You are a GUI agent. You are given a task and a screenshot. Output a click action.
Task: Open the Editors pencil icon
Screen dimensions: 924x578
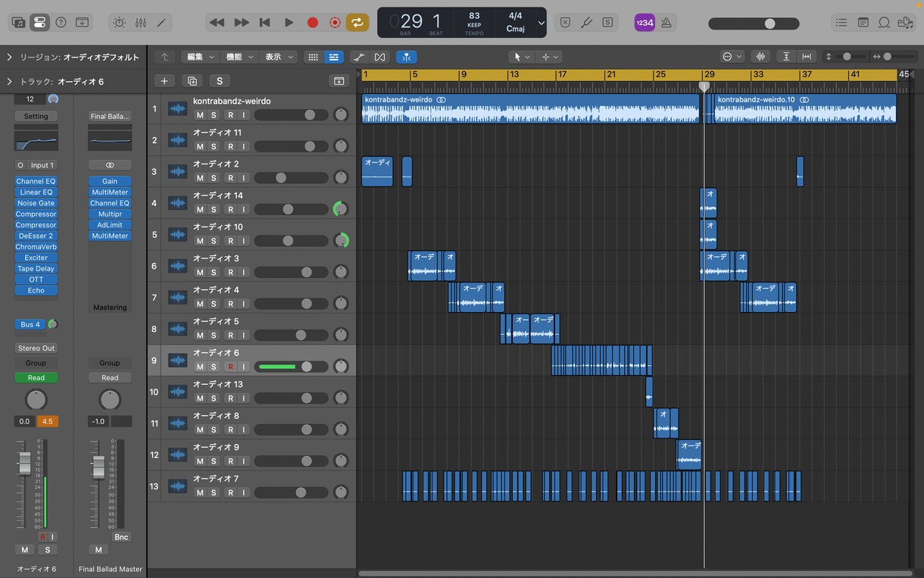coord(161,23)
